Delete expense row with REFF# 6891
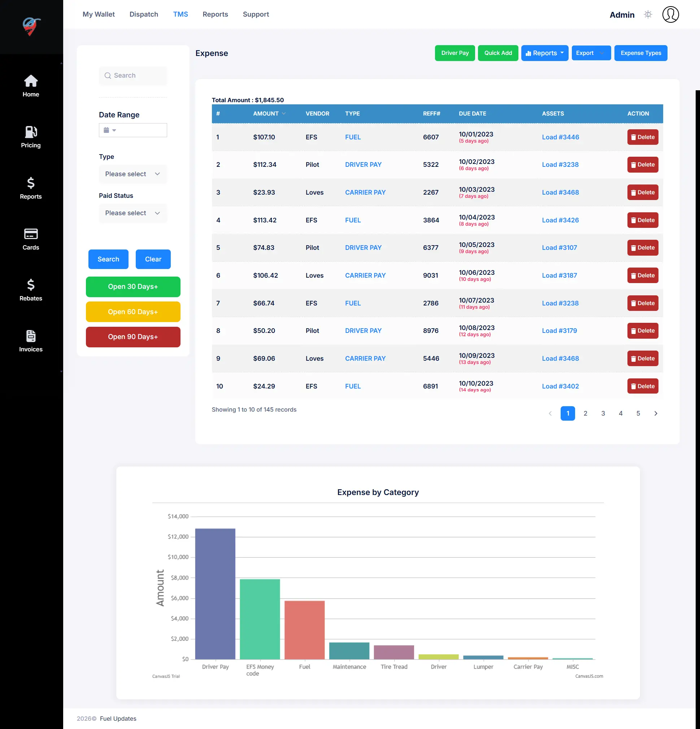The image size is (700, 729). coord(642,386)
